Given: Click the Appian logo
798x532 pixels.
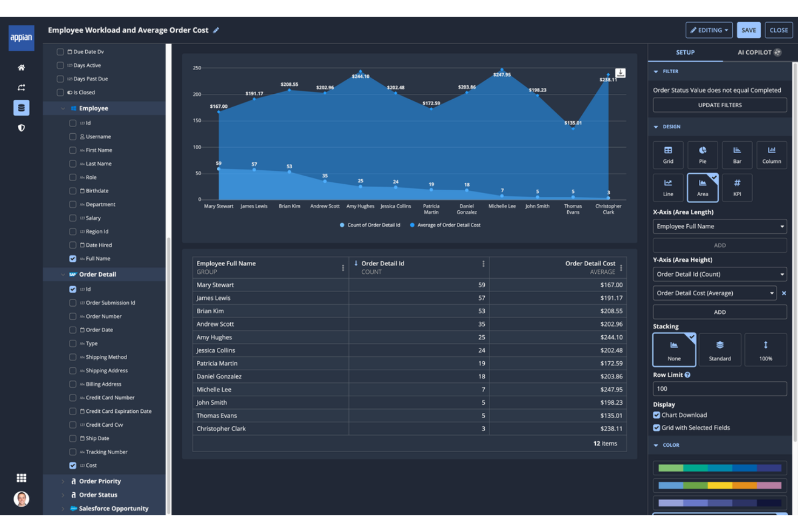Looking at the screenshot, I should click(x=21, y=38).
